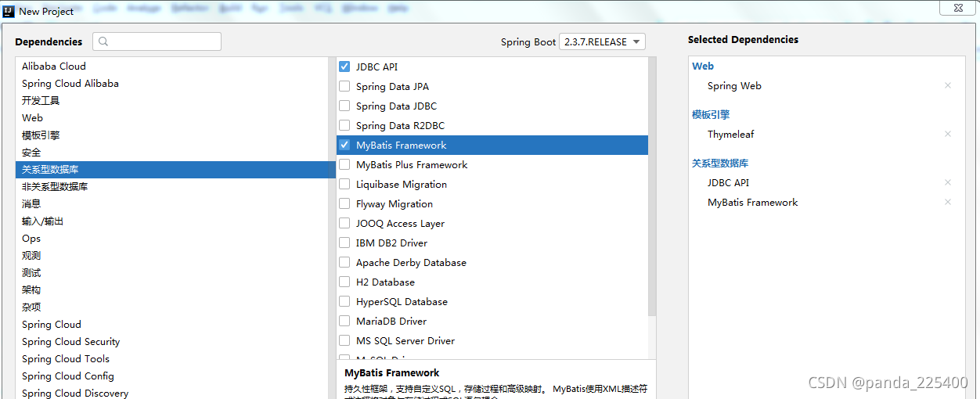
Task: Remove JDBC API from selected dependencies
Action: tap(948, 183)
